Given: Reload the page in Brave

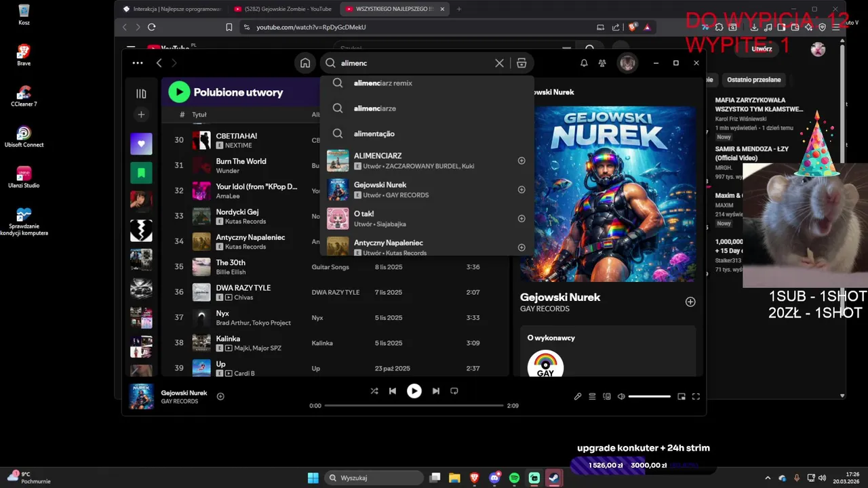Looking at the screenshot, I should (151, 27).
